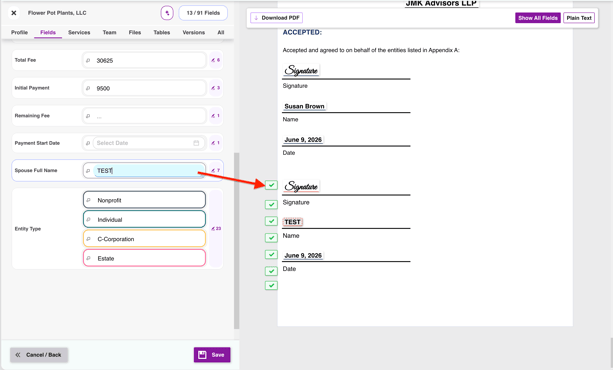The width and height of the screenshot is (613, 370).
Task: Toggle the checkbox beside the lower Signature label
Action: click(271, 205)
